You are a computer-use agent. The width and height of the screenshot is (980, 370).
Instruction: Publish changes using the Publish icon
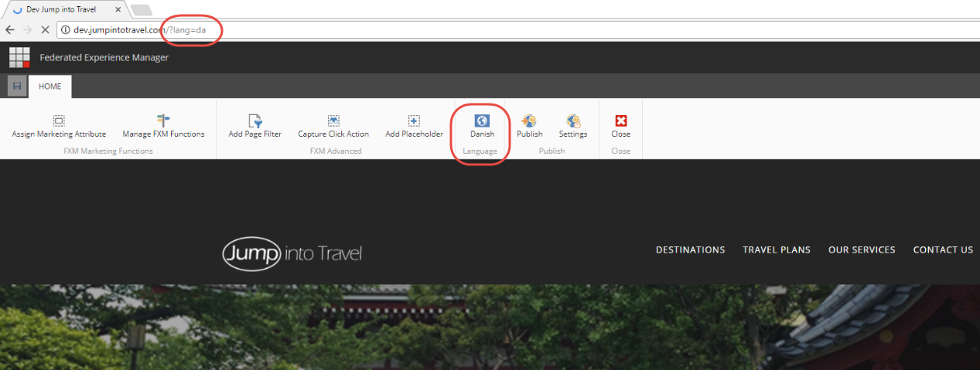pos(529,121)
